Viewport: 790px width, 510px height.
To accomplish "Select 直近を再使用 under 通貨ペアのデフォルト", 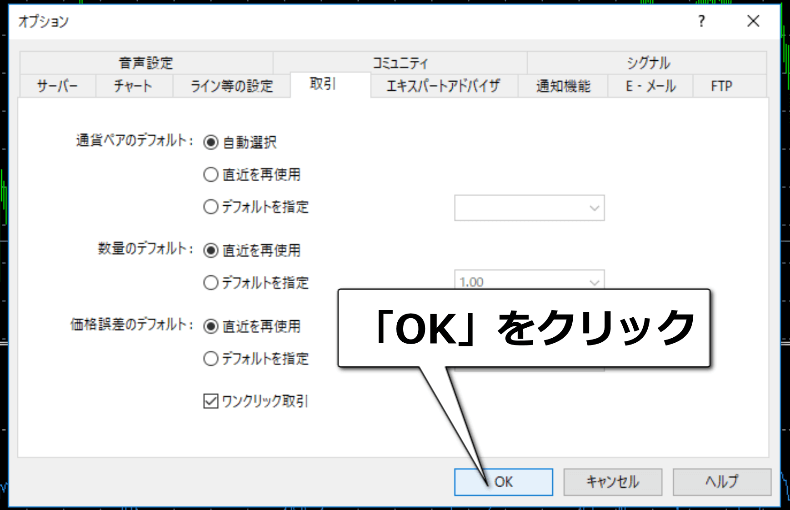I will click(x=252, y=175).
